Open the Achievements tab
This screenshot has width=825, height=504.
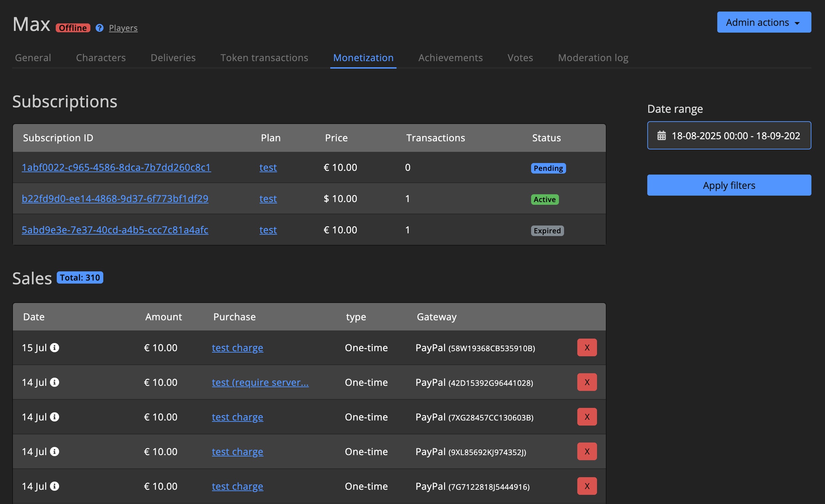coord(451,57)
